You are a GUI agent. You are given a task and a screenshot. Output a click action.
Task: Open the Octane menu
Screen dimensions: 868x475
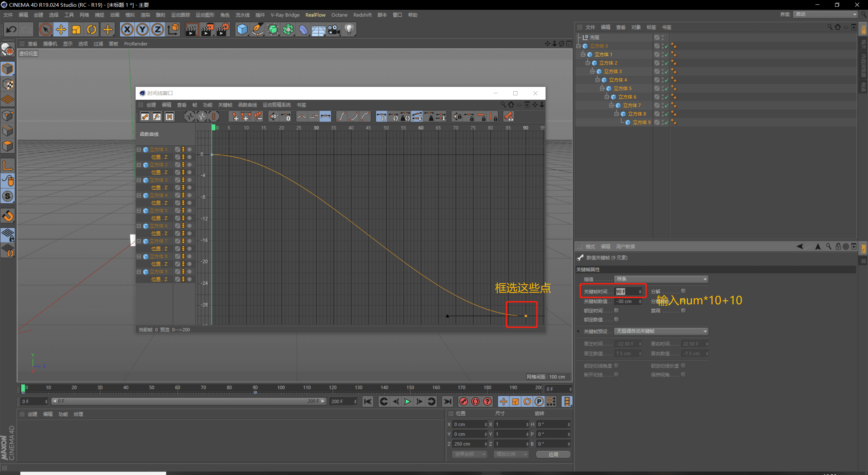coord(339,15)
